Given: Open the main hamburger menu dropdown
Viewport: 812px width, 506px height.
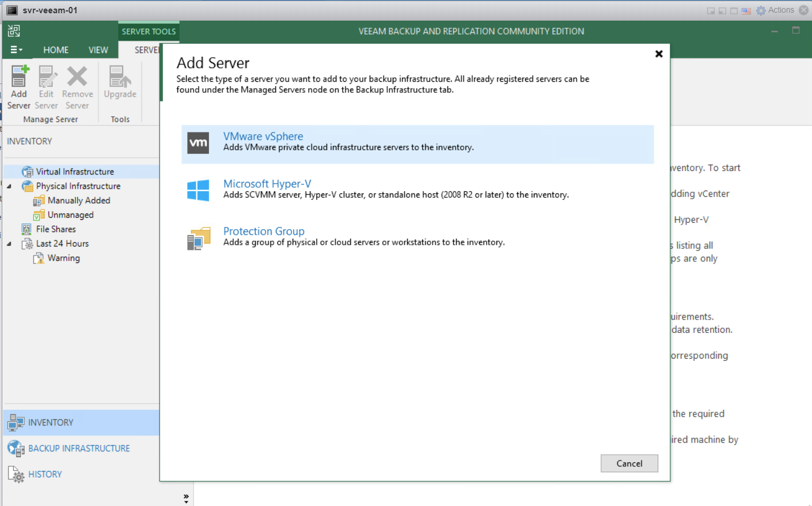Looking at the screenshot, I should [16, 50].
